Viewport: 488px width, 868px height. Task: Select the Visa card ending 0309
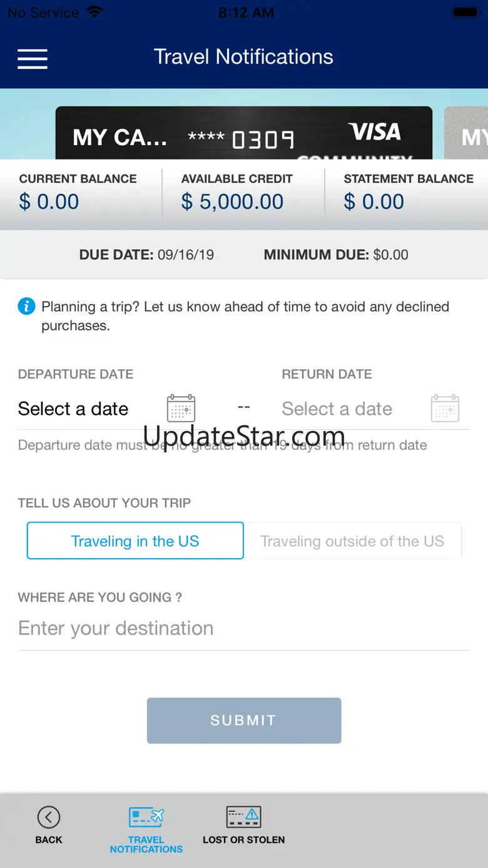[243, 134]
